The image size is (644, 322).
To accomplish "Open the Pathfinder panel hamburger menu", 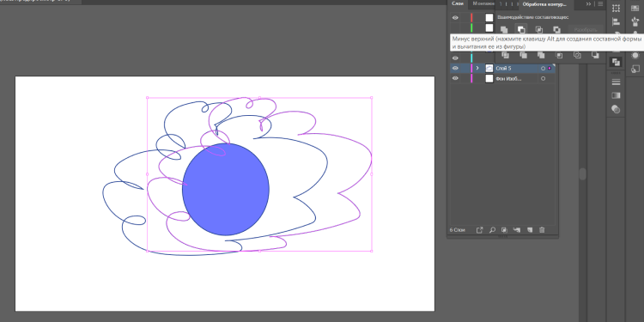I will click(x=600, y=3).
